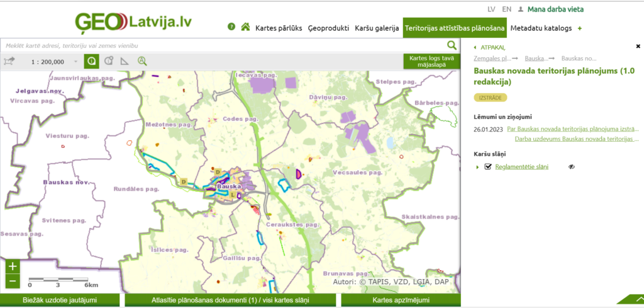644x308 pixels.
Task: Open the map scale 1:200,000 dropdown
Action: pos(76,62)
